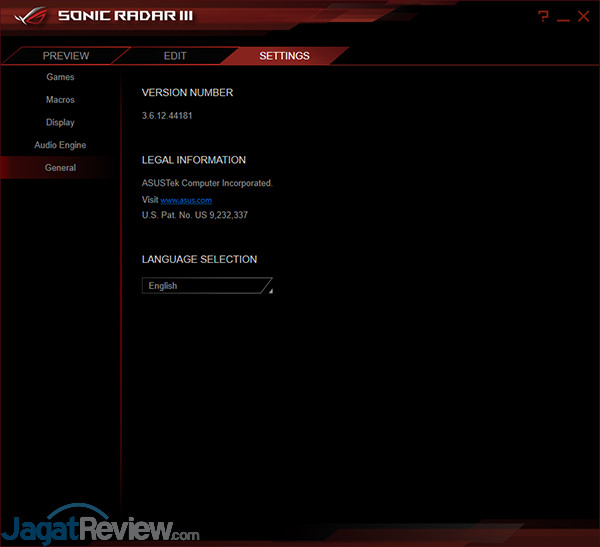This screenshot has height=547, width=600.
Task: Select the SETTINGS tab
Action: (284, 56)
